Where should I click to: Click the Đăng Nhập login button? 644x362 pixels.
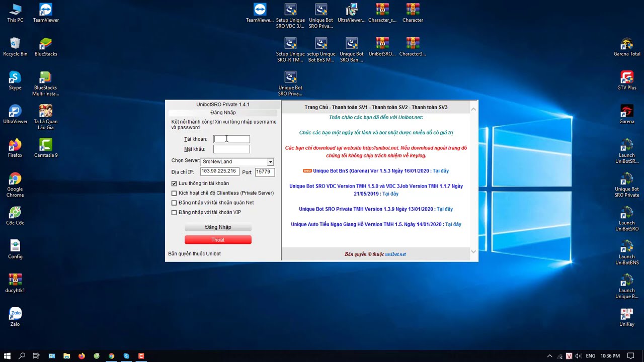coord(218,227)
